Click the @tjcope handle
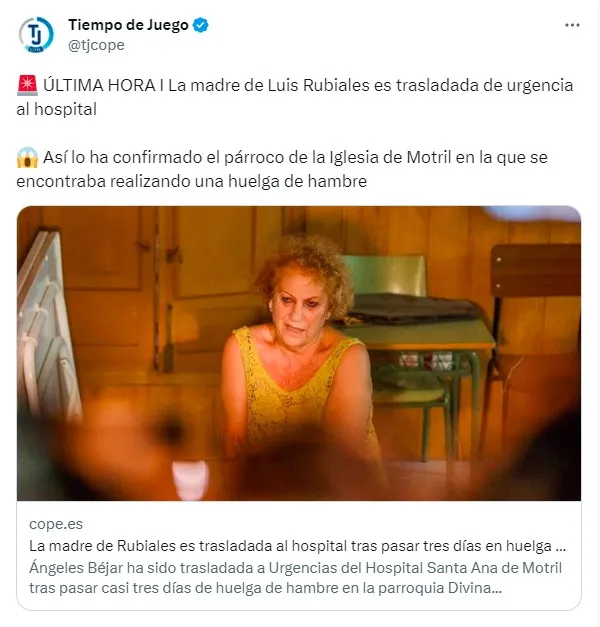Screen dimensions: 600x627 (96, 45)
